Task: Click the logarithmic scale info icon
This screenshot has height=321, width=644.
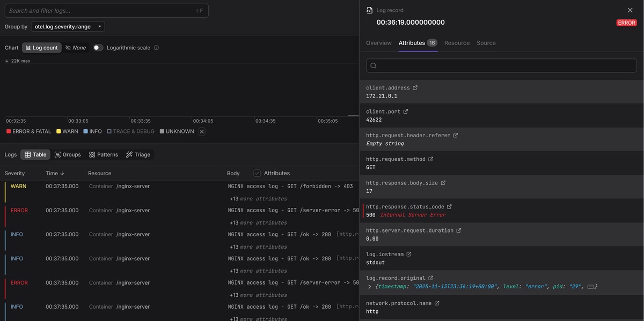Action: 157,48
